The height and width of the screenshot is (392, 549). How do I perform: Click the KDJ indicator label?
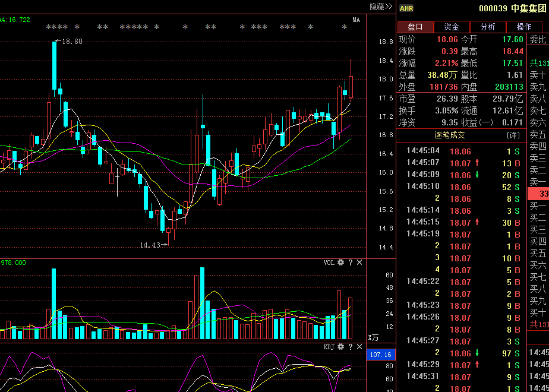[329, 347]
